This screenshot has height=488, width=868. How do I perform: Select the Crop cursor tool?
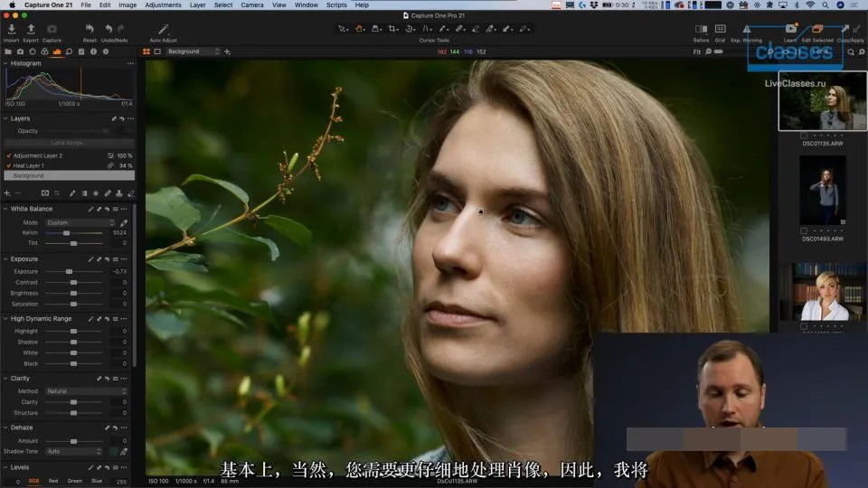tap(392, 29)
